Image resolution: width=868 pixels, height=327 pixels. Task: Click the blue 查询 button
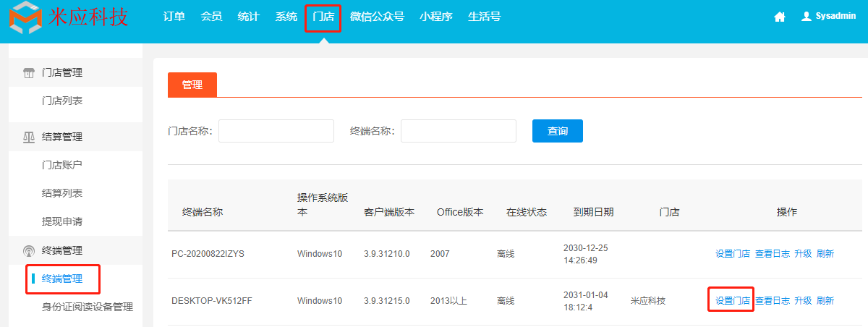tap(558, 131)
